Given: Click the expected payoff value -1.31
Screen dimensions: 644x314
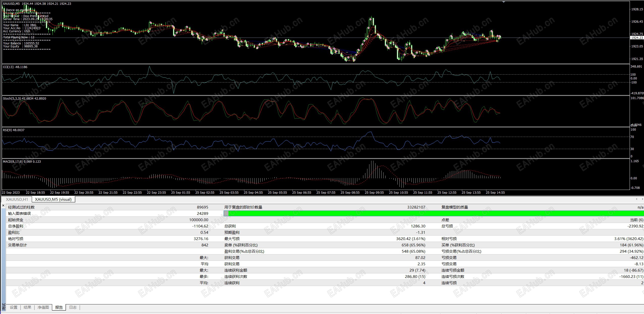Looking at the screenshot, I should pos(421,233).
